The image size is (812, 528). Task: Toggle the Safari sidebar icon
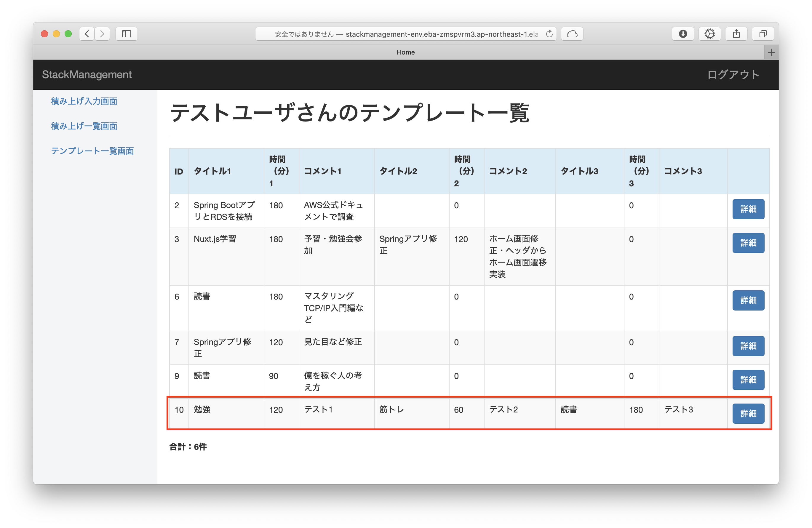[126, 34]
